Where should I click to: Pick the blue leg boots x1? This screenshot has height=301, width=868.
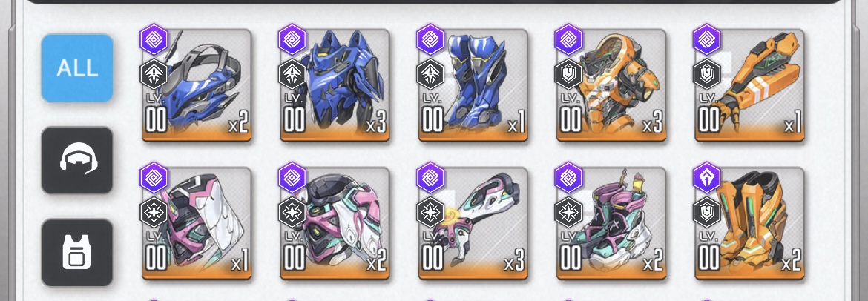point(473,86)
